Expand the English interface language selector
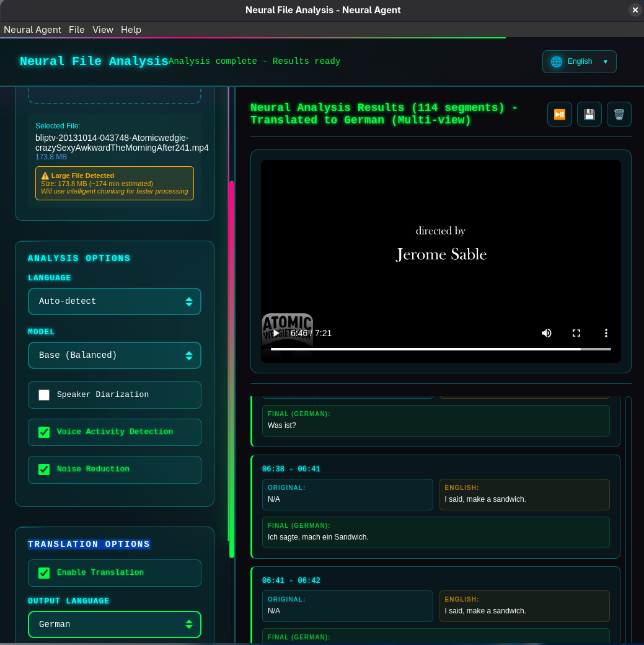This screenshot has width=644, height=645. (x=579, y=61)
